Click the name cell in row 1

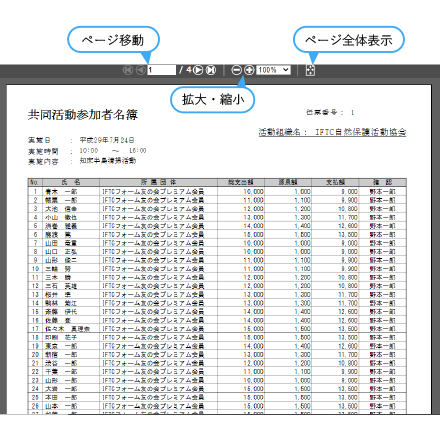(71, 192)
